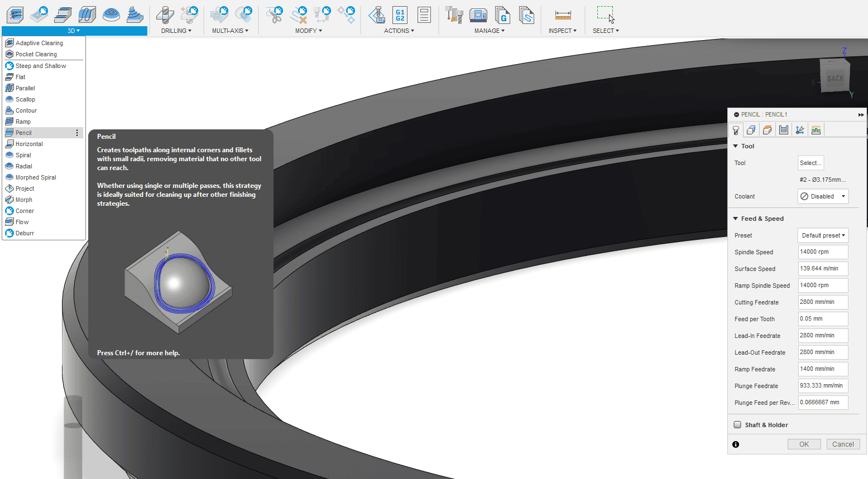This screenshot has width=868, height=479.
Task: Click the Pocket Clearing toolbar icon
Action: tap(39, 14)
